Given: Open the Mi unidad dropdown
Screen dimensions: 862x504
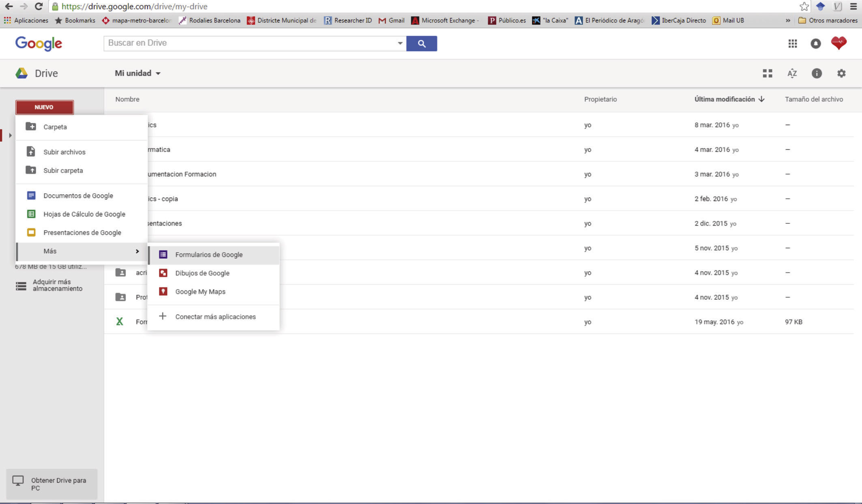Looking at the screenshot, I should (137, 73).
